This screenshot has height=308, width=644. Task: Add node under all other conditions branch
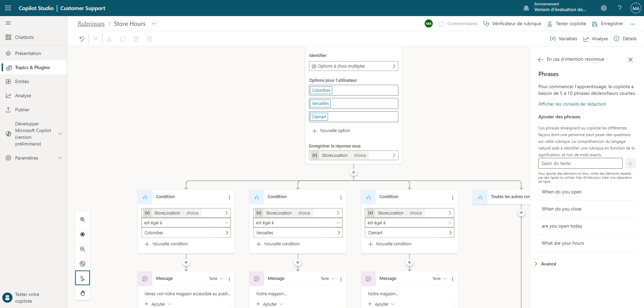pos(521,212)
